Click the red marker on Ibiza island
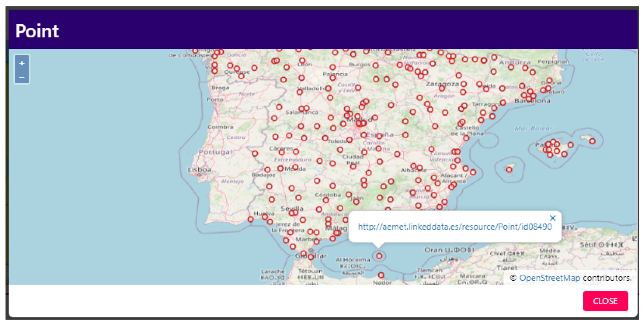644x326 pixels. 509,170
